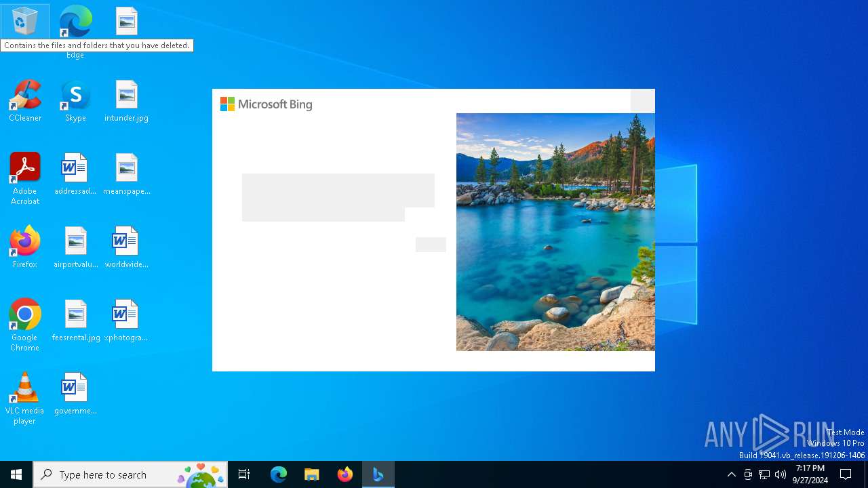The image size is (868, 488).
Task: Launch Firefox from the desktop
Action: pyautogui.click(x=25, y=247)
